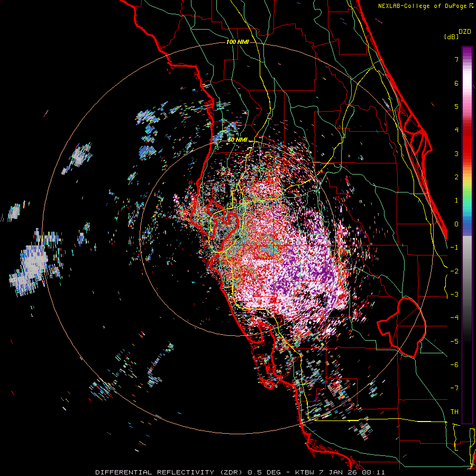Viewport: 476px width, 476px height.
Task: Click the DZD product label above color bar
Action: pyautogui.click(x=464, y=32)
